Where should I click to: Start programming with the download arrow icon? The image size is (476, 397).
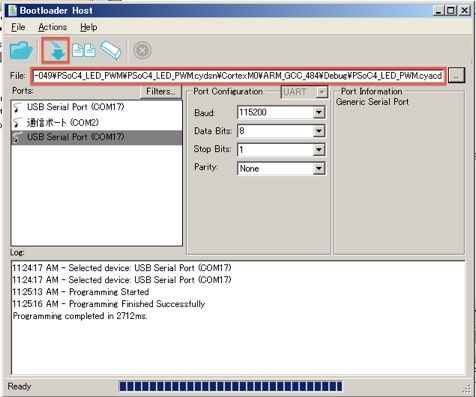(x=56, y=50)
